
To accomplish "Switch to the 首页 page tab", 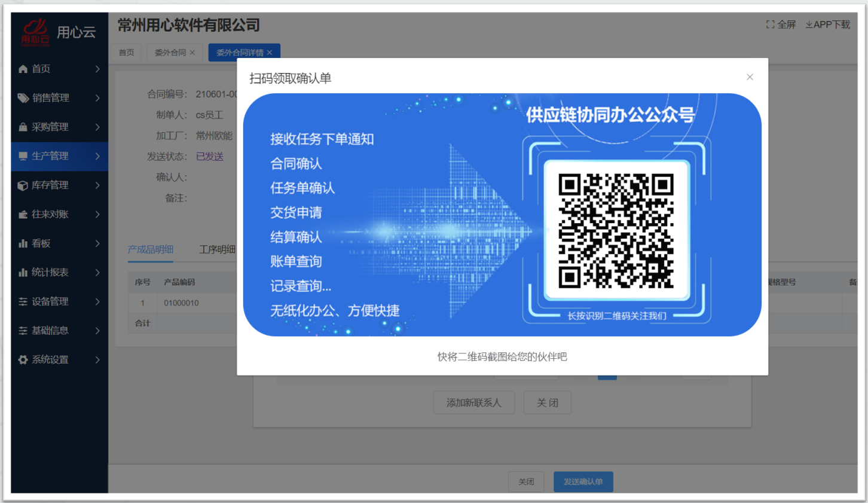I will click(126, 53).
